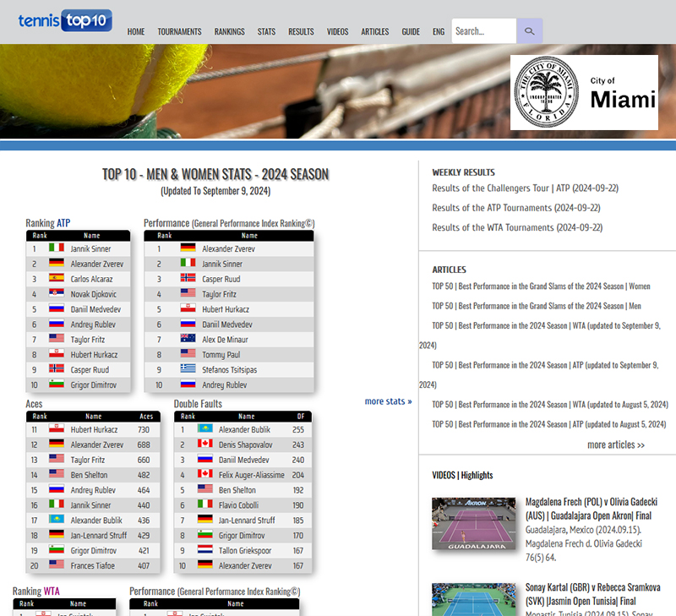Click the name "Carlos Alcaraz" in Ranking ATP
This screenshot has width=676, height=616.
pyautogui.click(x=91, y=280)
